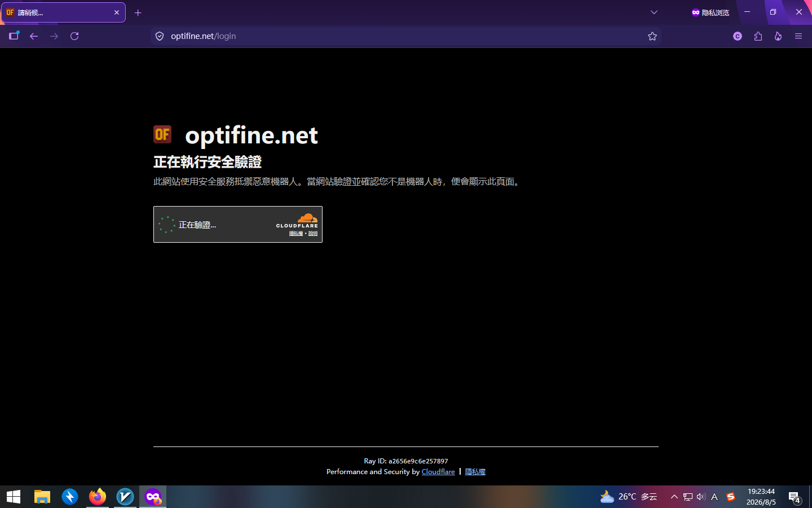Select the OF browser tab titled 請稍候
Viewport: 812px width, 508px height.
pyautogui.click(x=63, y=12)
